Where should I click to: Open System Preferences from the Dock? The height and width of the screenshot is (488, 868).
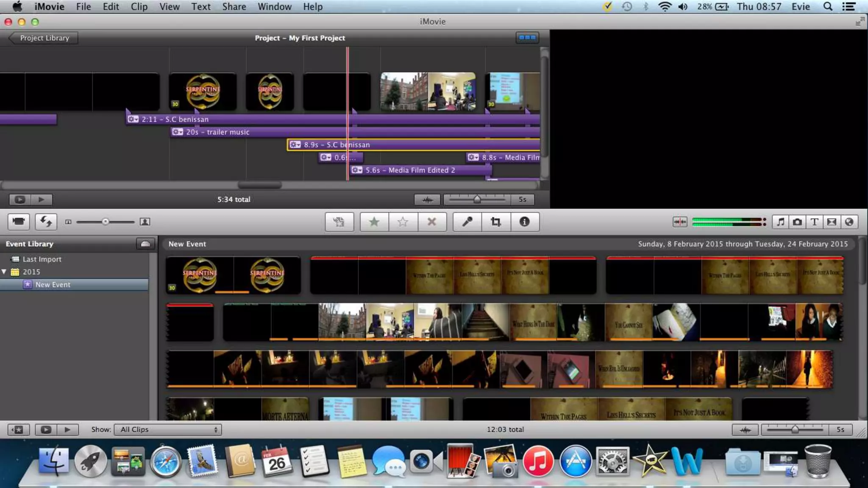pos(612,461)
